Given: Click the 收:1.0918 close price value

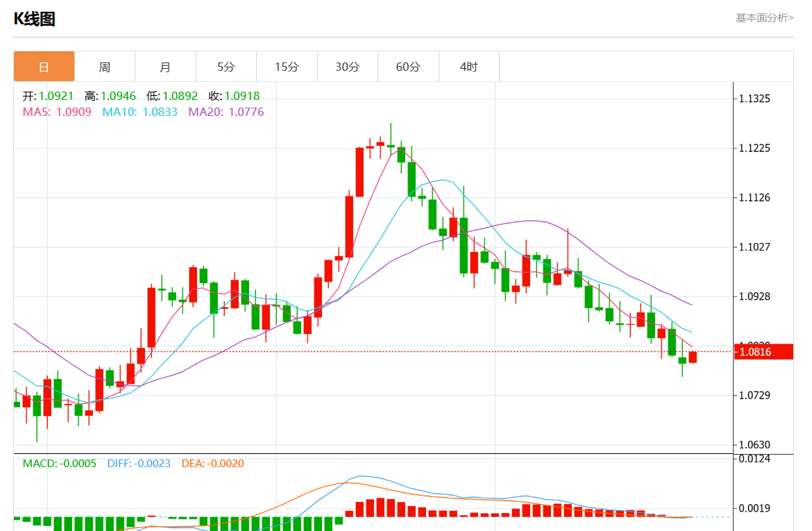Looking at the screenshot, I should (x=234, y=96).
